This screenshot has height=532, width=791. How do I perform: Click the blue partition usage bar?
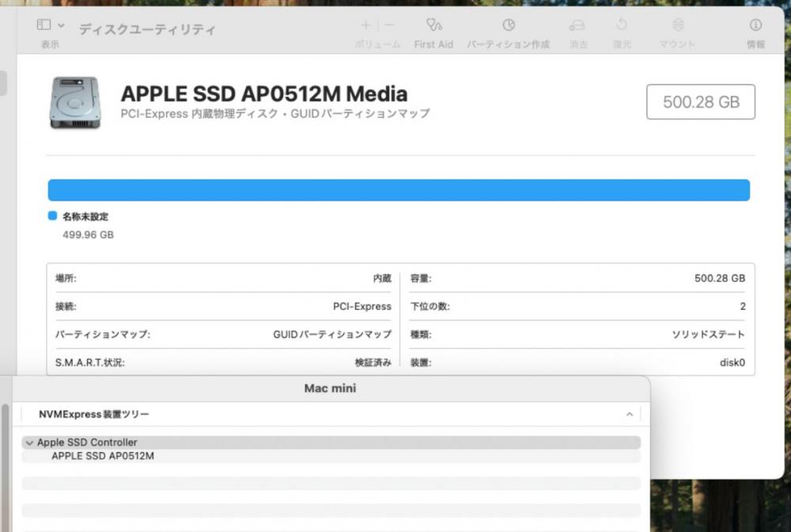pos(399,190)
